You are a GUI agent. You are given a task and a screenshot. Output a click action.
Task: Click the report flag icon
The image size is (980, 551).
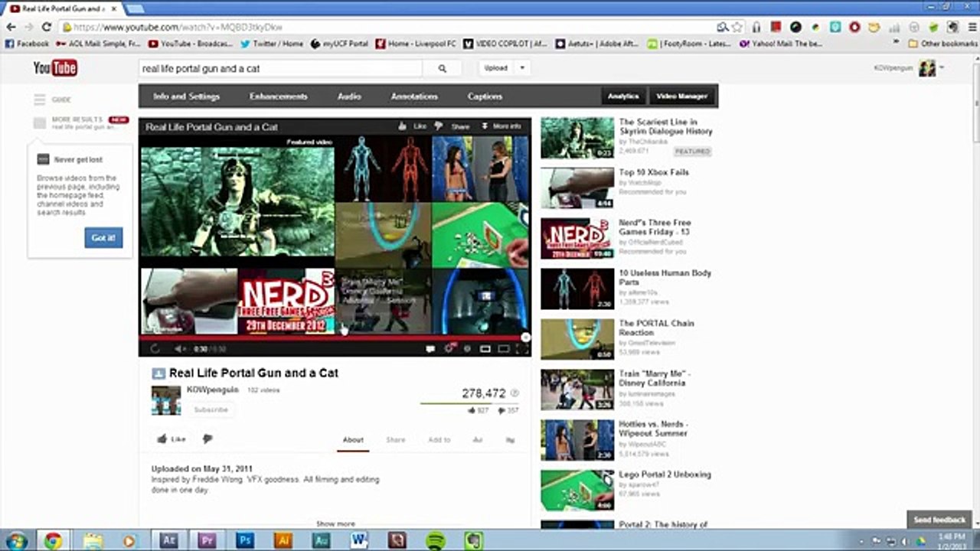click(511, 440)
